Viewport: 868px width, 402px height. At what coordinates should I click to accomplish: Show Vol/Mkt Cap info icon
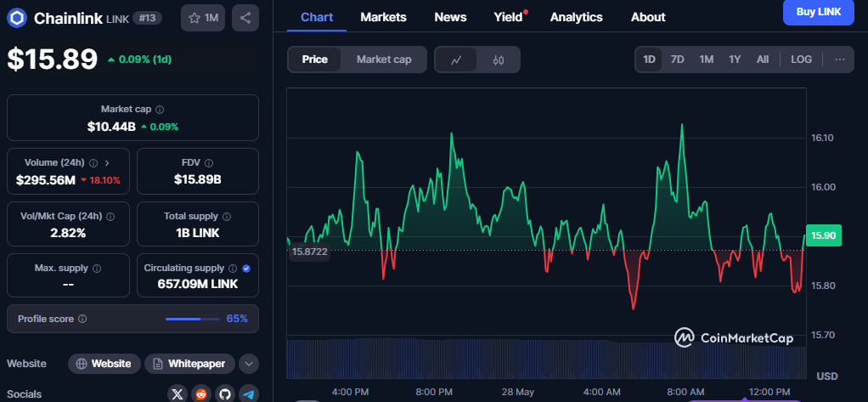[x=110, y=217]
